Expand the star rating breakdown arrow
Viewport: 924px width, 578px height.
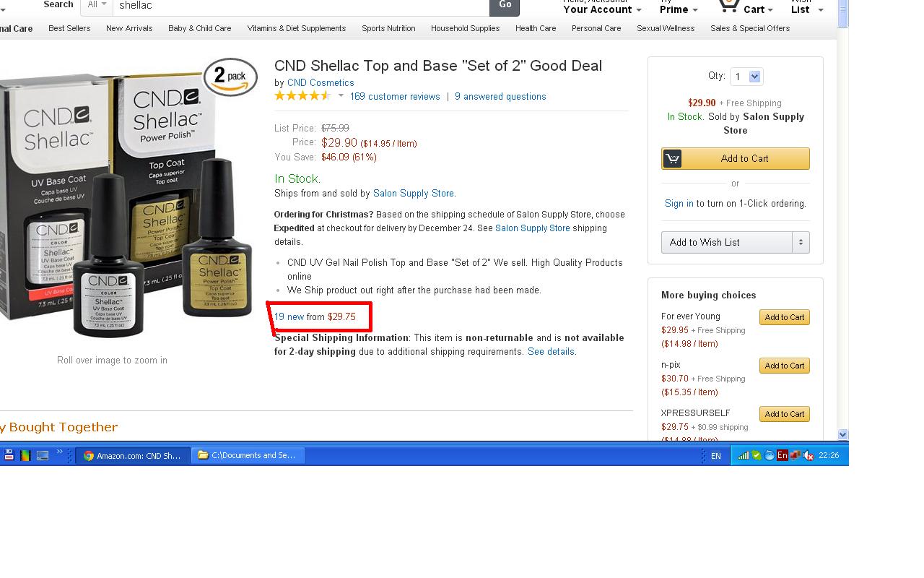pyautogui.click(x=341, y=96)
